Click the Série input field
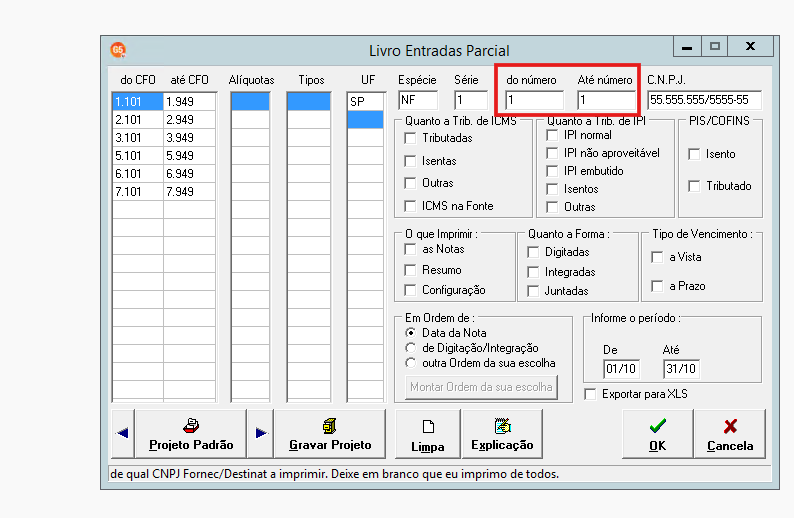The height and width of the screenshot is (518, 794). coord(471,100)
